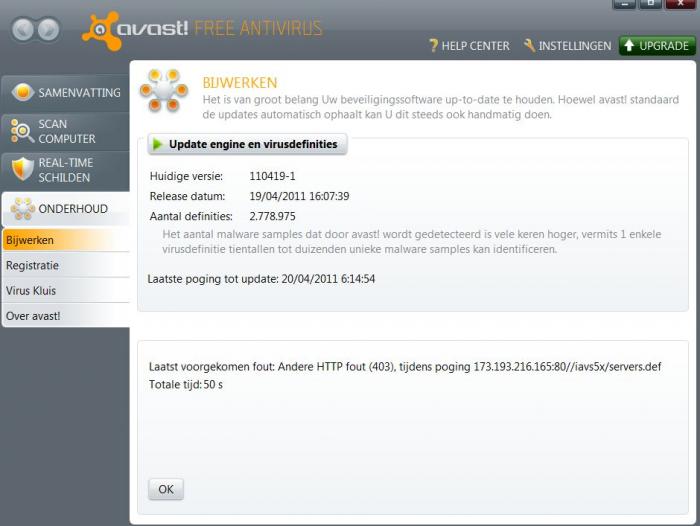Click the Laatste poging tot update line
The width and height of the screenshot is (700, 526).
click(x=261, y=279)
